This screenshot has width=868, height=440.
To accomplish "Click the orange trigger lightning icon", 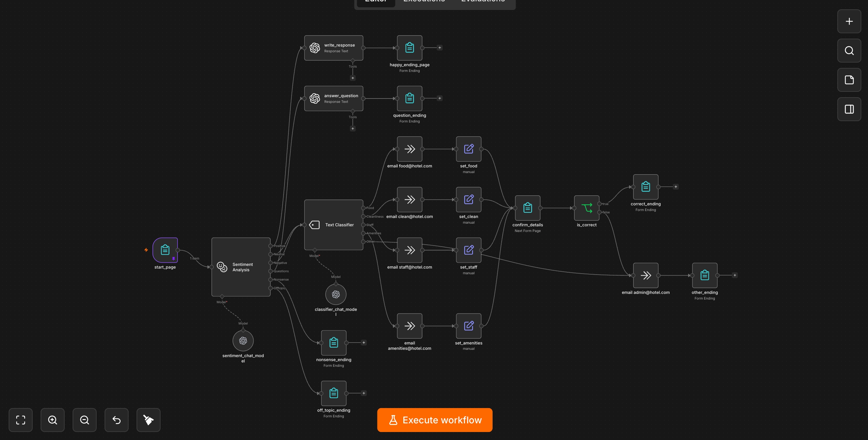I will [x=146, y=250].
